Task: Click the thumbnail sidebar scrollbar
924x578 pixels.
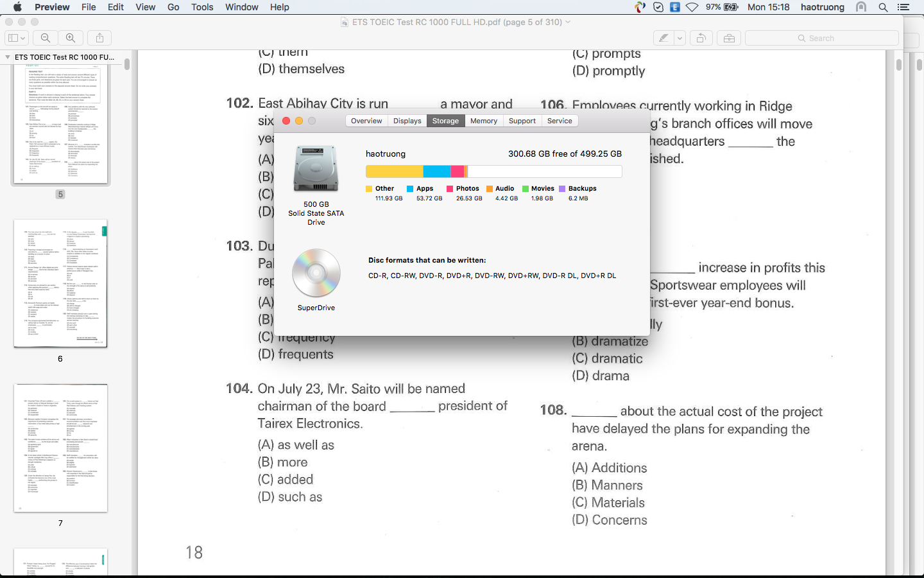Action: pyautogui.click(x=127, y=64)
